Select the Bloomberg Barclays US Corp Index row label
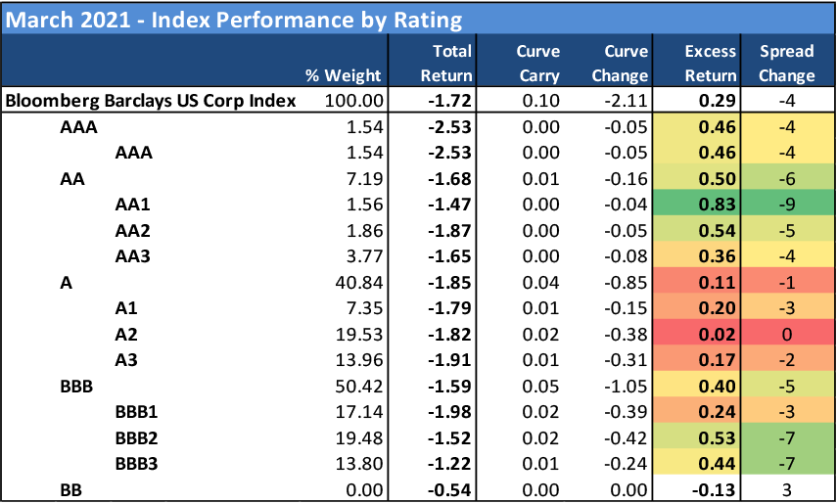The height and width of the screenshot is (504, 837). [x=151, y=101]
